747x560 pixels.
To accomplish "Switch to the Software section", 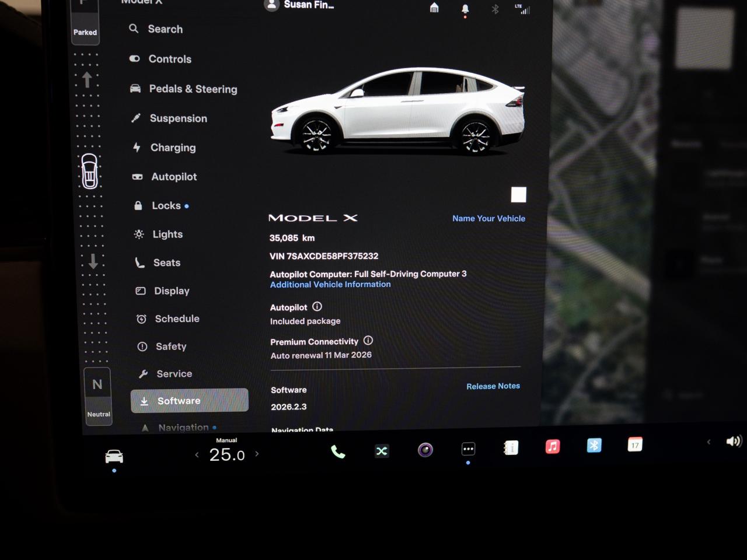I will 179,401.
